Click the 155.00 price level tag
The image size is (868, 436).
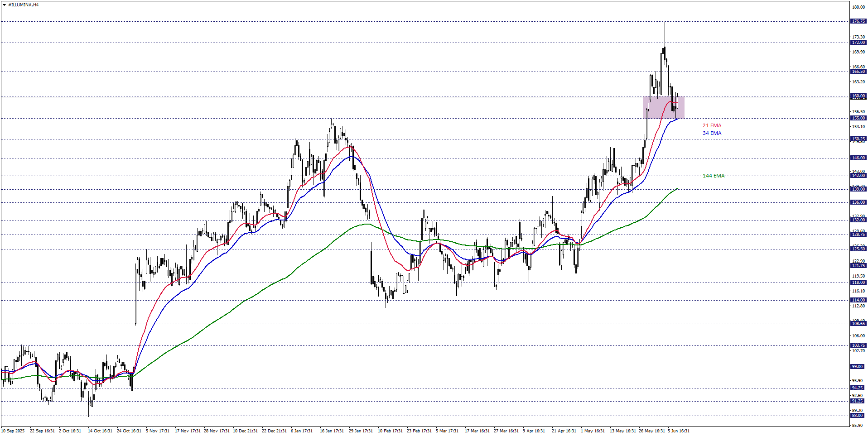858,118
